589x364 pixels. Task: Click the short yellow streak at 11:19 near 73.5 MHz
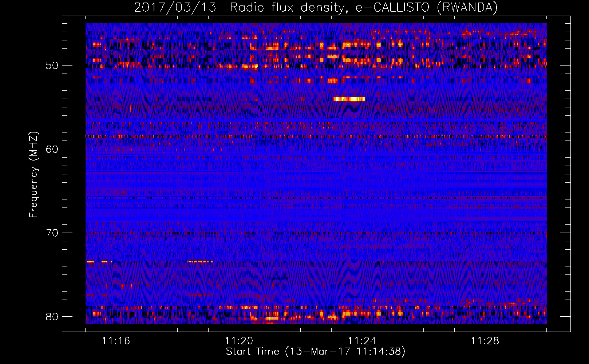200,262
